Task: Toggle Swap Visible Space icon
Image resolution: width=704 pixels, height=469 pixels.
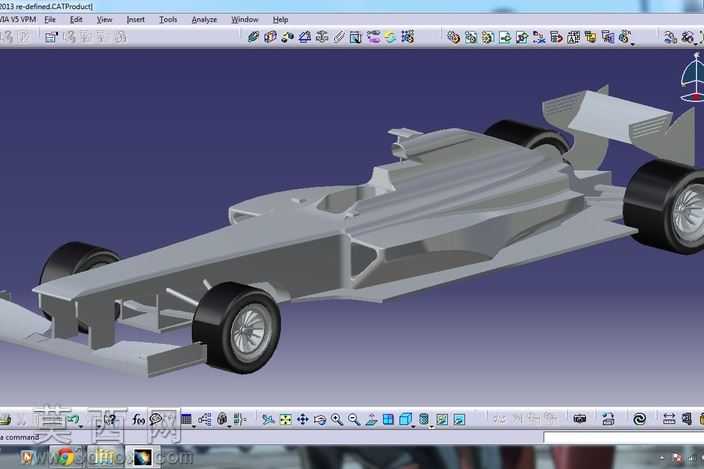Action: pyautogui.click(x=459, y=420)
